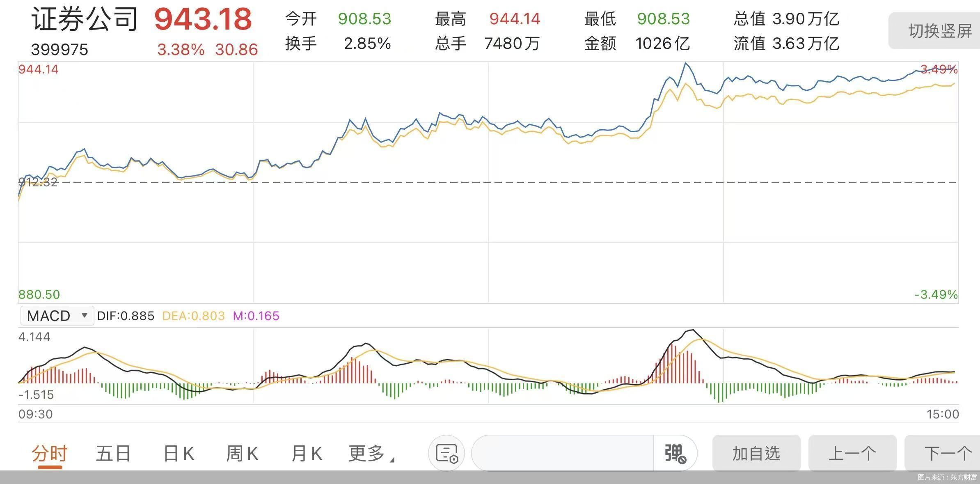Click the MACD dropdown arrow

click(x=85, y=316)
